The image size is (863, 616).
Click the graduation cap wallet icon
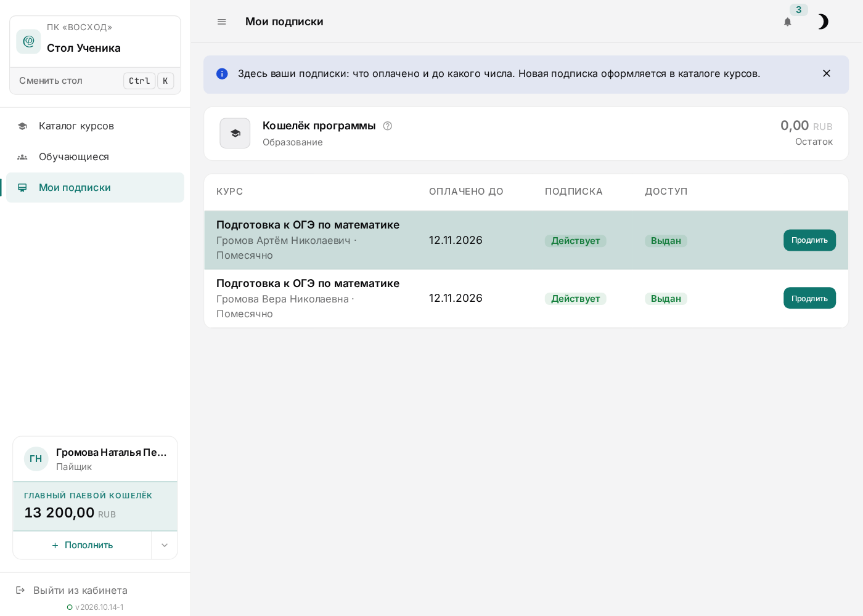(235, 133)
